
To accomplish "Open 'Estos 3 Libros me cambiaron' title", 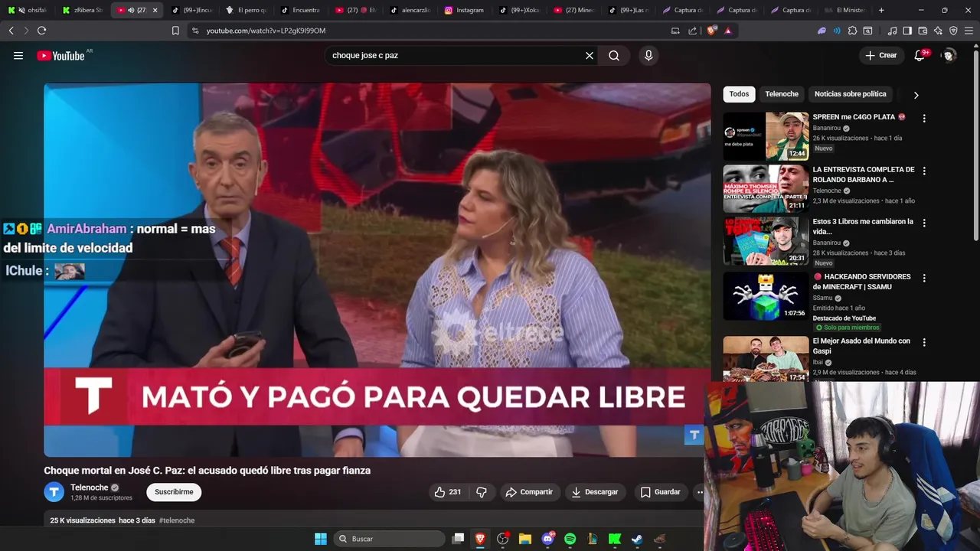I will (x=863, y=227).
